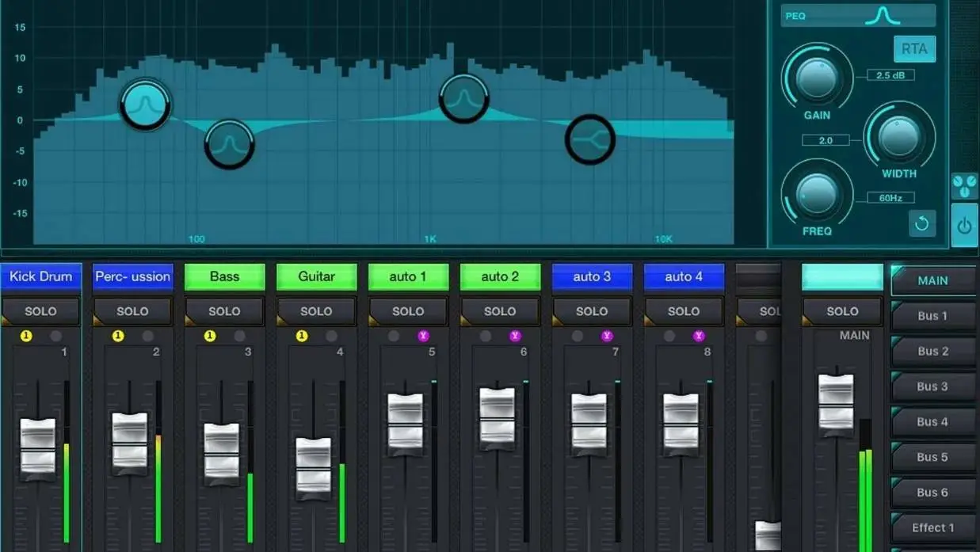
Task: Solo the Guitar channel
Action: point(316,311)
